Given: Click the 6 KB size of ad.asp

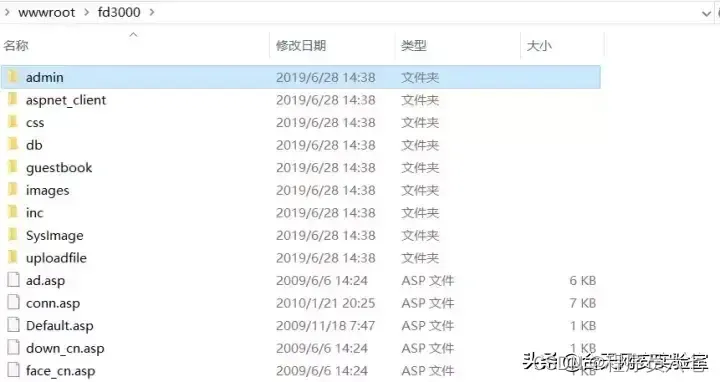Looking at the screenshot, I should pos(583,281).
